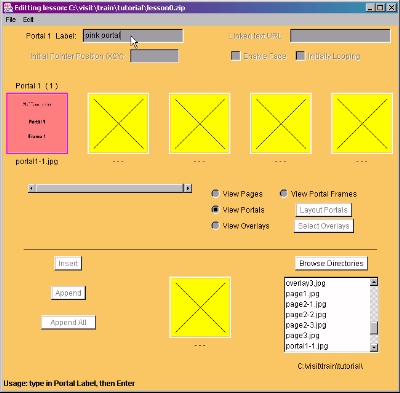Click the file list vertical scrollbar thumb
This screenshot has height=393, width=400.
click(x=374, y=327)
